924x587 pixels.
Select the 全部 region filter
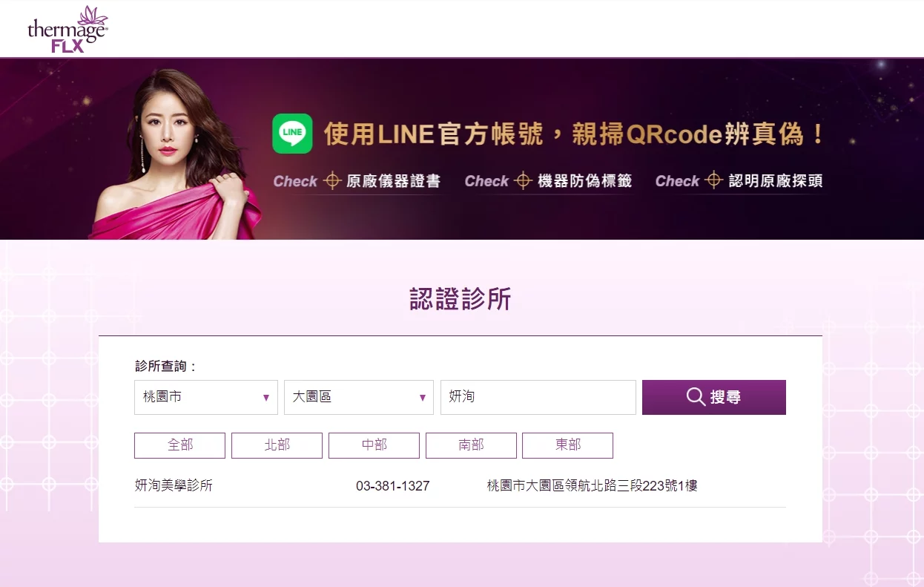click(180, 445)
